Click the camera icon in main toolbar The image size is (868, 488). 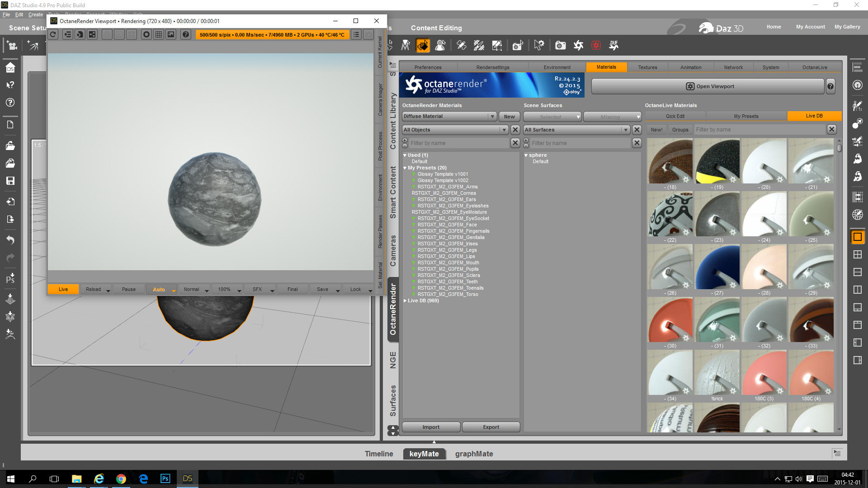[560, 45]
